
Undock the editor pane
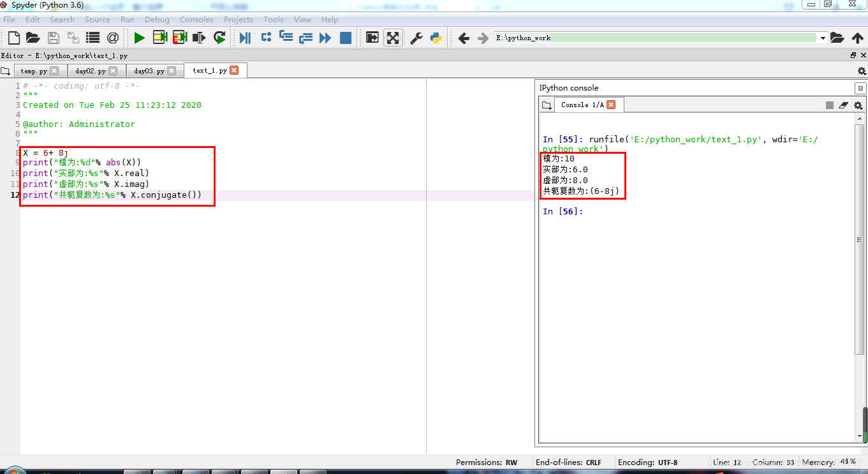pos(853,56)
